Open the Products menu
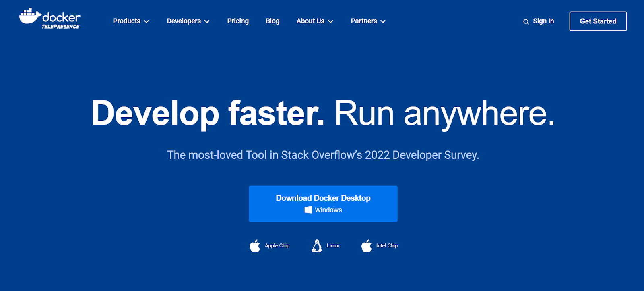 (x=131, y=21)
